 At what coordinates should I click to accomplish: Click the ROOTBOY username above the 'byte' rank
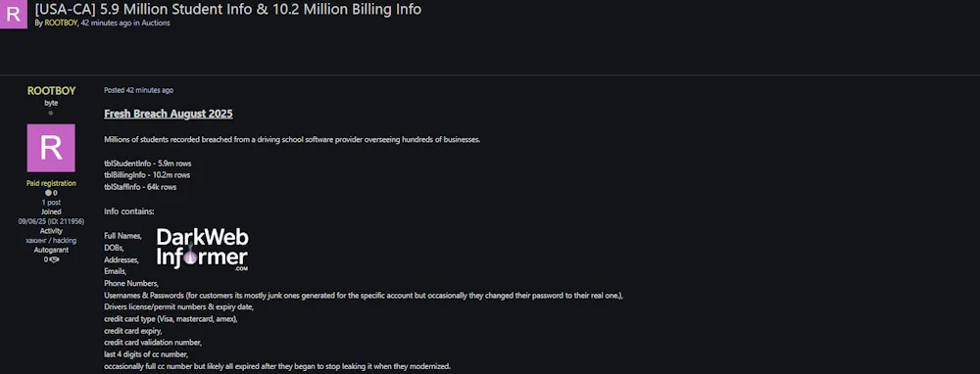pyautogui.click(x=51, y=91)
